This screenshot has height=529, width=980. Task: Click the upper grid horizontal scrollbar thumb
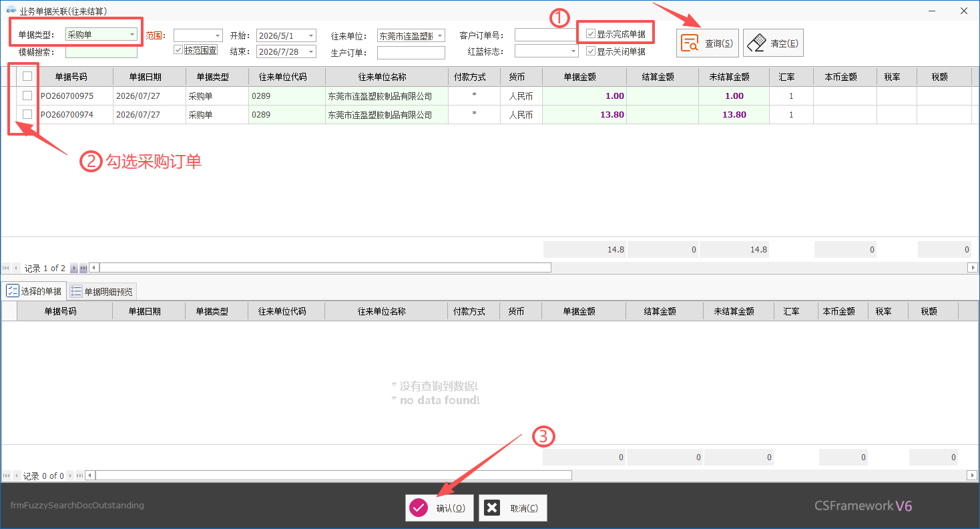tap(325, 268)
